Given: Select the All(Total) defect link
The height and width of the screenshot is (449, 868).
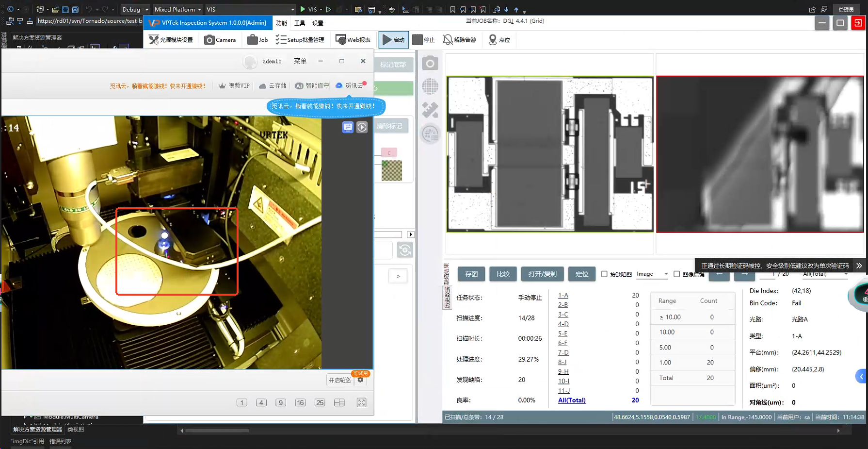Looking at the screenshot, I should click(572, 400).
